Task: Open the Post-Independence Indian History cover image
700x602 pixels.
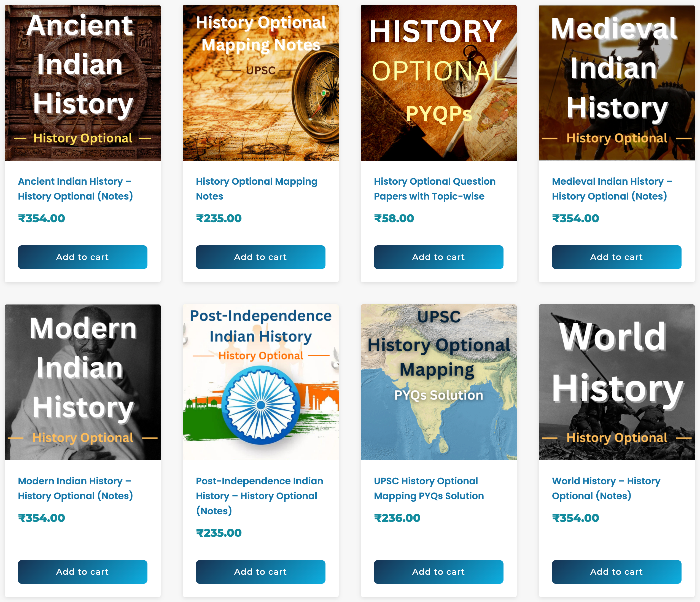Action: pyautogui.click(x=260, y=382)
